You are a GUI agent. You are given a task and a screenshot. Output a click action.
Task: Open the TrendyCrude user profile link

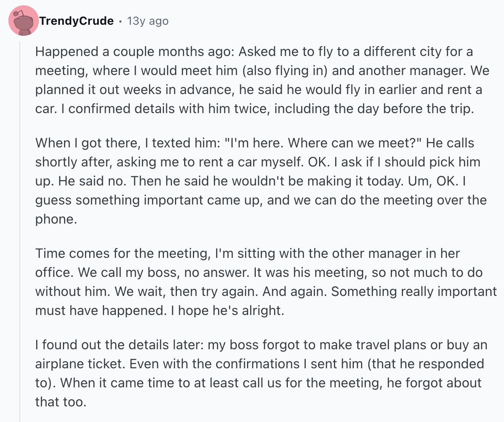coord(77,21)
